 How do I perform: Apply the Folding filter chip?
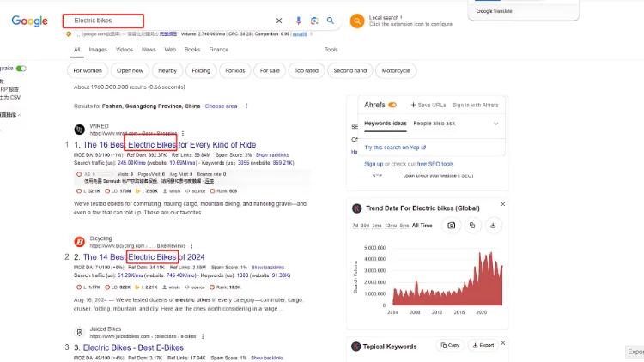(x=201, y=70)
